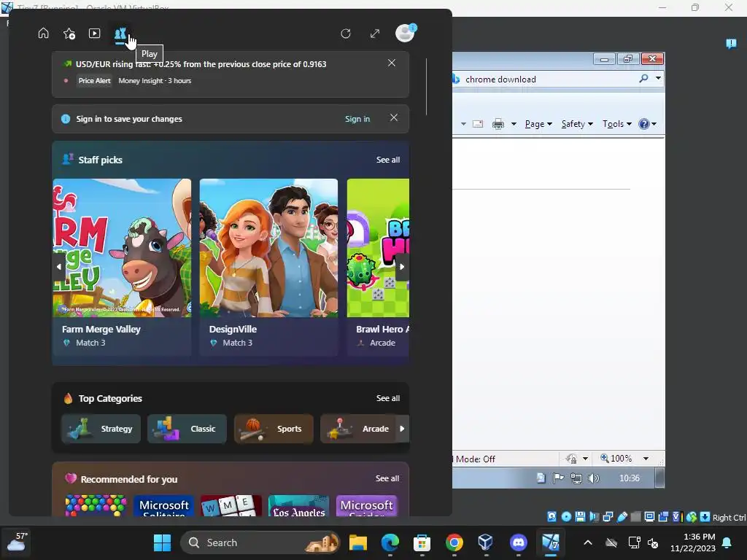The height and width of the screenshot is (560, 747).
Task: Refresh the widgets feed
Action: pos(346,34)
